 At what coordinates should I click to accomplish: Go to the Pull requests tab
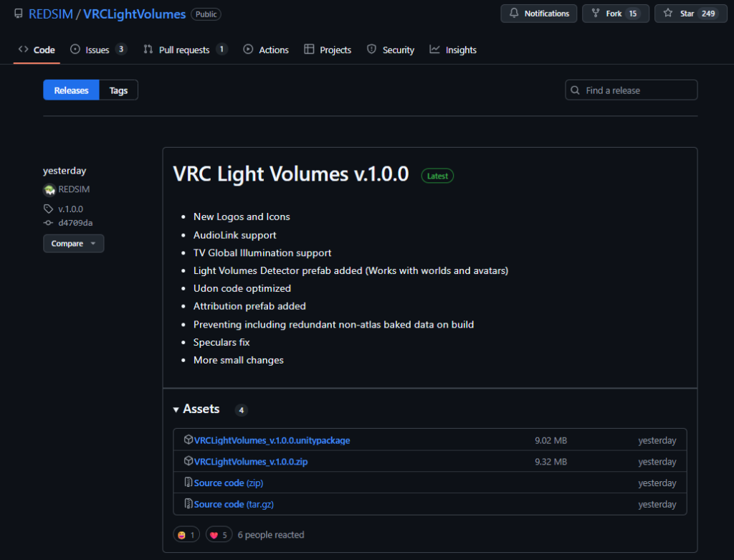(x=186, y=49)
